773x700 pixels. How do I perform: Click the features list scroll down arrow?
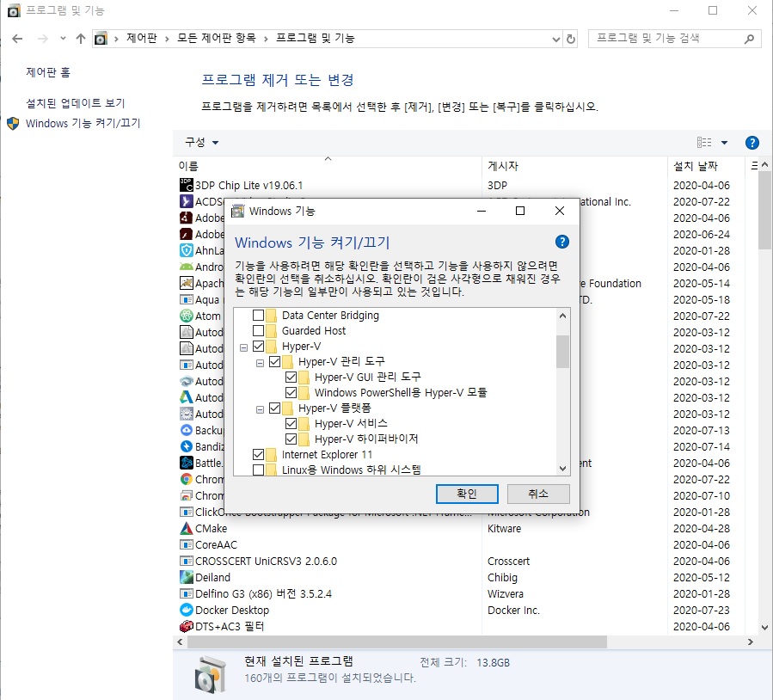tap(562, 469)
